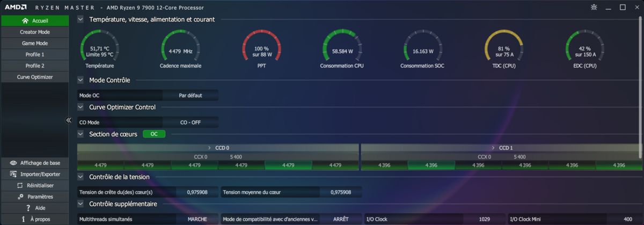Image resolution: width=644 pixels, height=225 pixels.
Task: Expand the CCD 0 chevron
Action: [x=209, y=148]
